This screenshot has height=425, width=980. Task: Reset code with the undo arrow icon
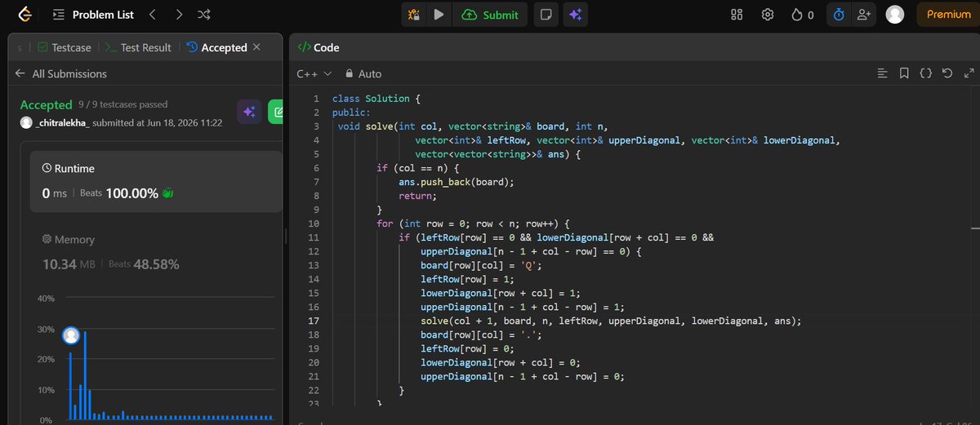947,73
